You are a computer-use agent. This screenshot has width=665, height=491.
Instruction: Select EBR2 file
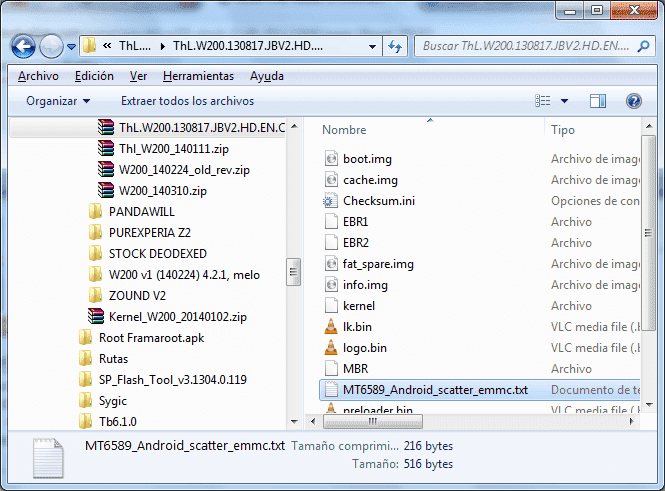[x=347, y=243]
